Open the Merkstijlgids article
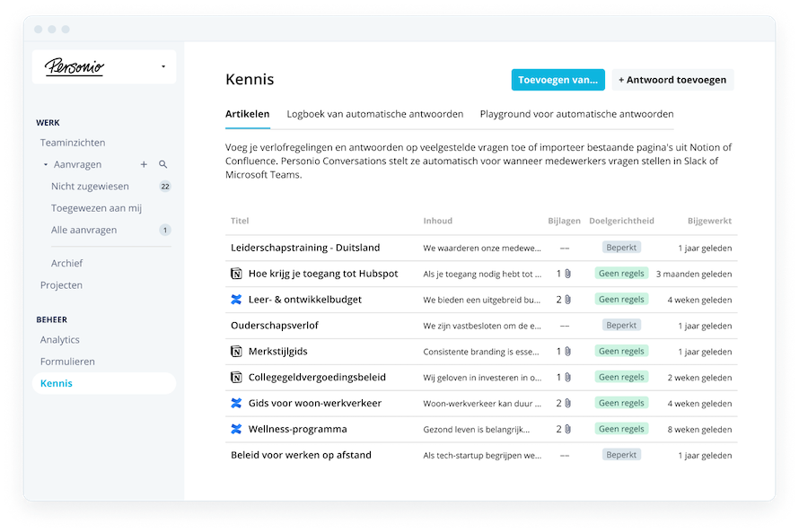799x532 pixels. coord(277,352)
